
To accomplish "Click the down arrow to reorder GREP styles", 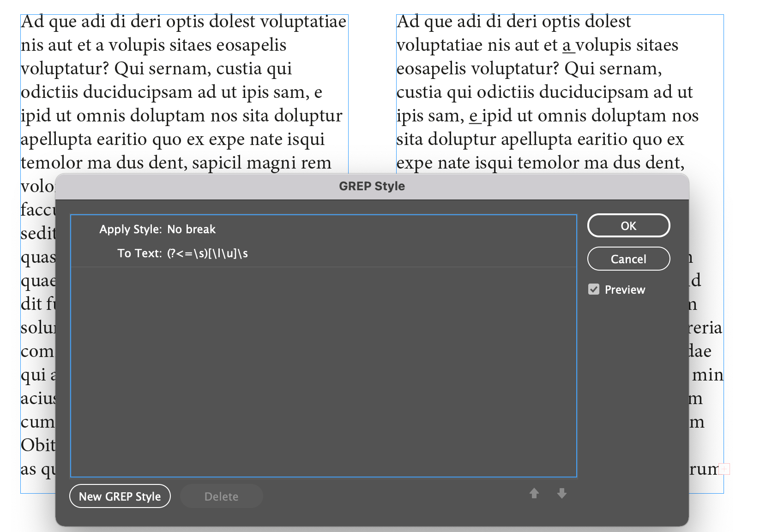I will click(x=561, y=493).
